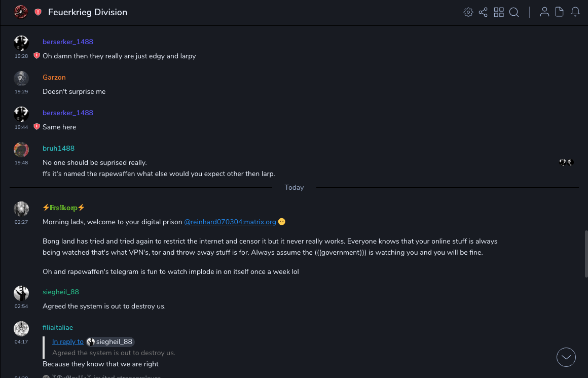Open the apps grid icon
The height and width of the screenshot is (378, 588).
499,12
